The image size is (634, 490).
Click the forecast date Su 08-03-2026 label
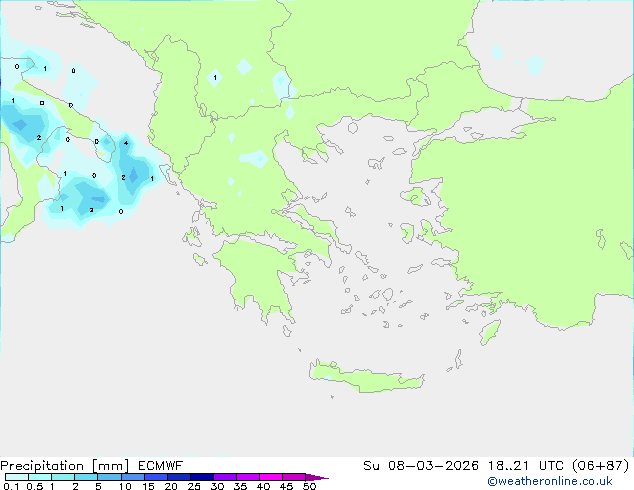point(421,465)
